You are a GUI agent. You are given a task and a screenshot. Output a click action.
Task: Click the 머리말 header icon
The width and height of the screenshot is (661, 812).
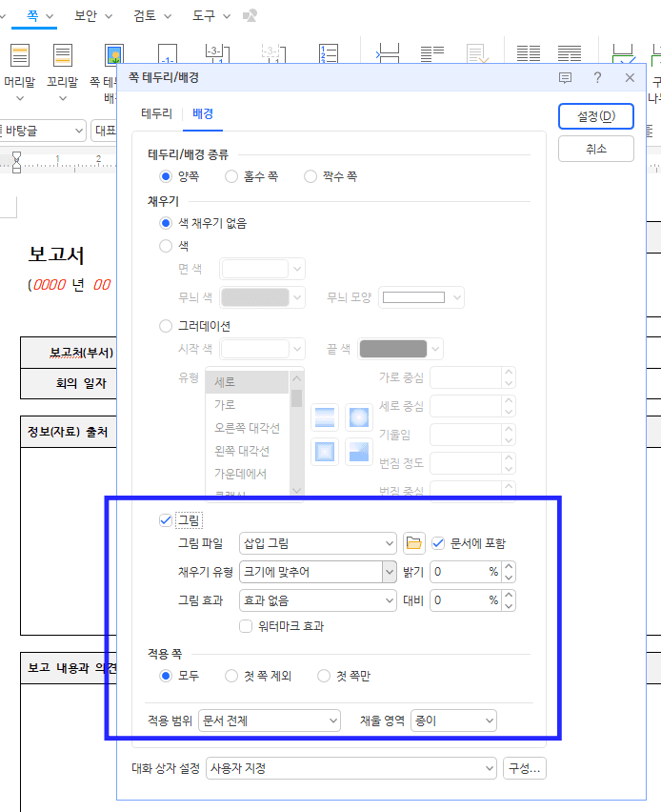(20, 55)
